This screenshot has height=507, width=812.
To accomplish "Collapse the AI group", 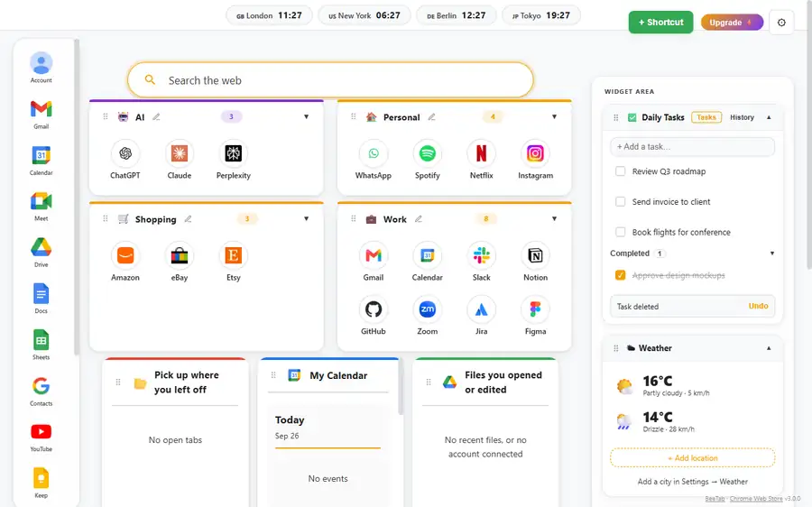I will click(306, 116).
